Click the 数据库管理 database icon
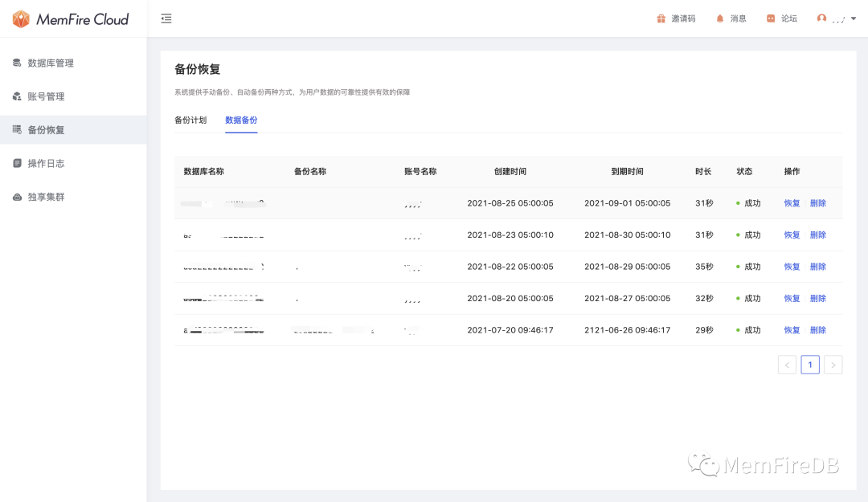This screenshot has height=502, width=868. (17, 63)
